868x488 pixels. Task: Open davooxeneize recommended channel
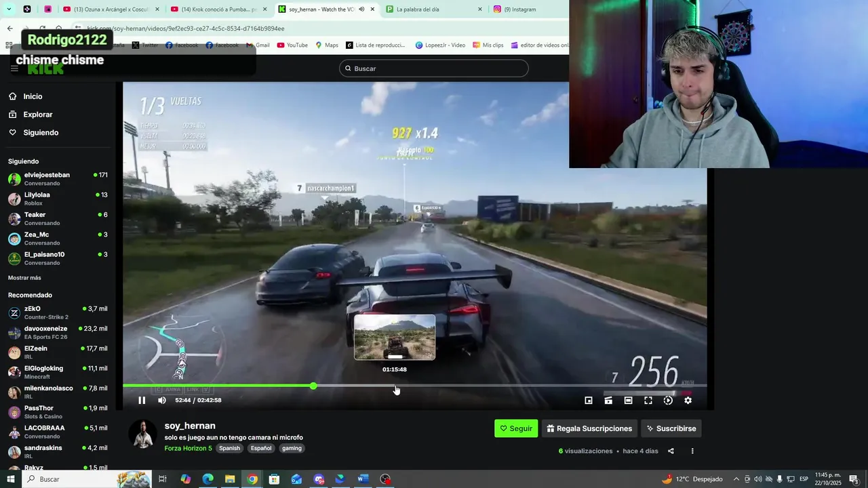click(x=58, y=332)
